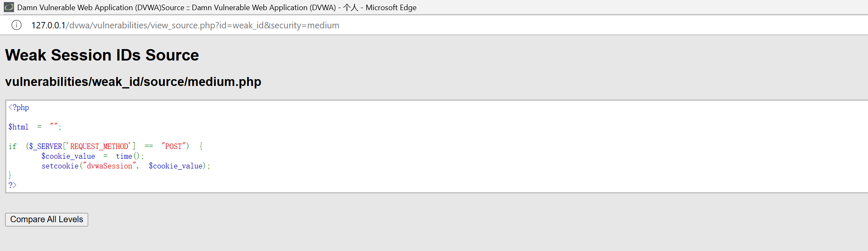This screenshot has height=251, width=868.
Task: Click the opening <?php tag in code
Action: (19, 108)
